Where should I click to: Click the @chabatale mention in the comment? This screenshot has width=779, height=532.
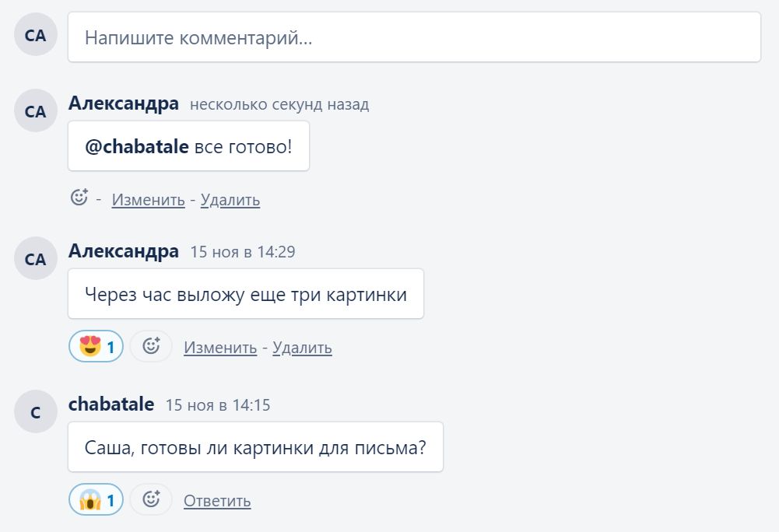coord(137,145)
